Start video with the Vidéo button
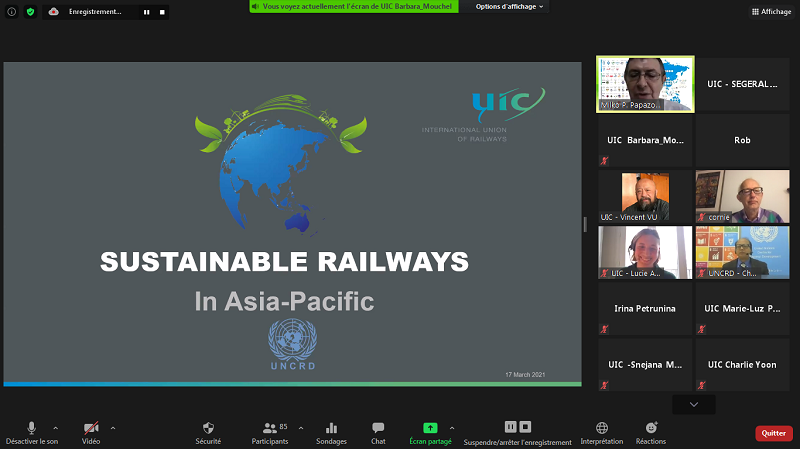Screen dimensions: 800x449 tap(91, 433)
